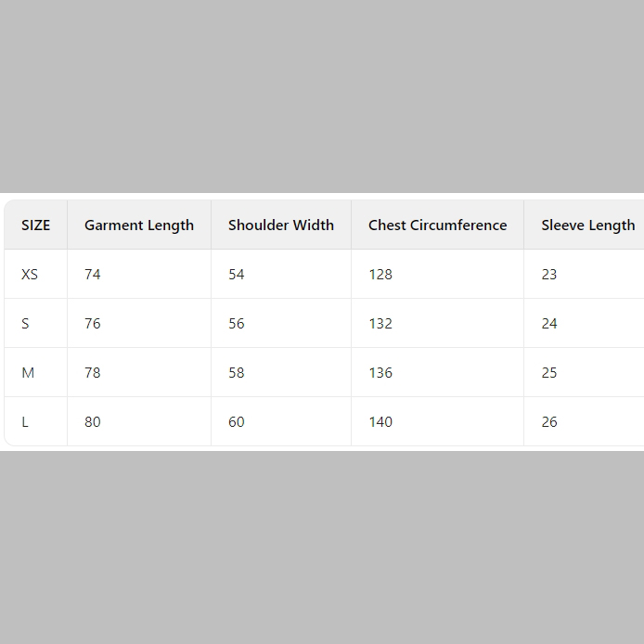
Task: Click the sleeve length cell 24
Action: [549, 323]
